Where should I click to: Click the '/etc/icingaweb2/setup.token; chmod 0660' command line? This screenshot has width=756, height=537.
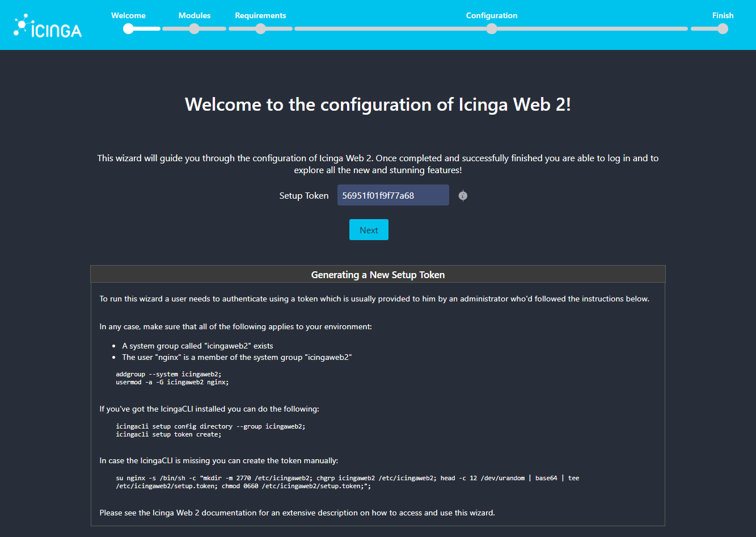(x=243, y=486)
